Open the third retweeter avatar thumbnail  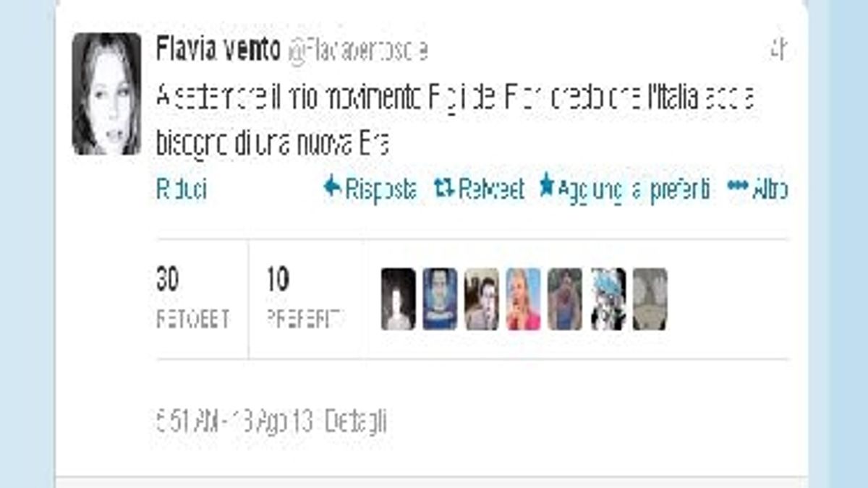tap(482, 299)
